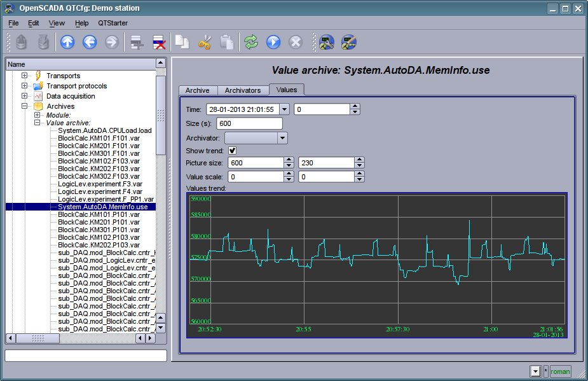Open the Time date dropdown arrow

[x=284, y=109]
